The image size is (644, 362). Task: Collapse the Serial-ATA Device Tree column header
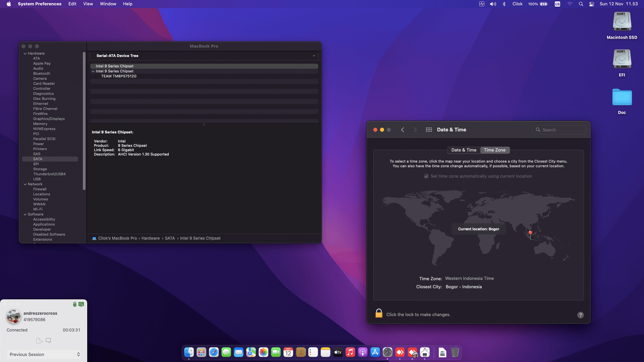coord(314,56)
